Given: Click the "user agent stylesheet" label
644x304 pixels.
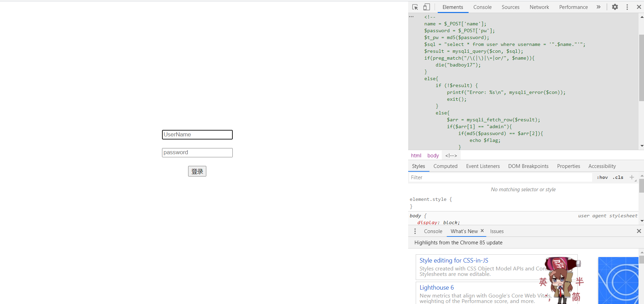Looking at the screenshot, I should (x=607, y=216).
